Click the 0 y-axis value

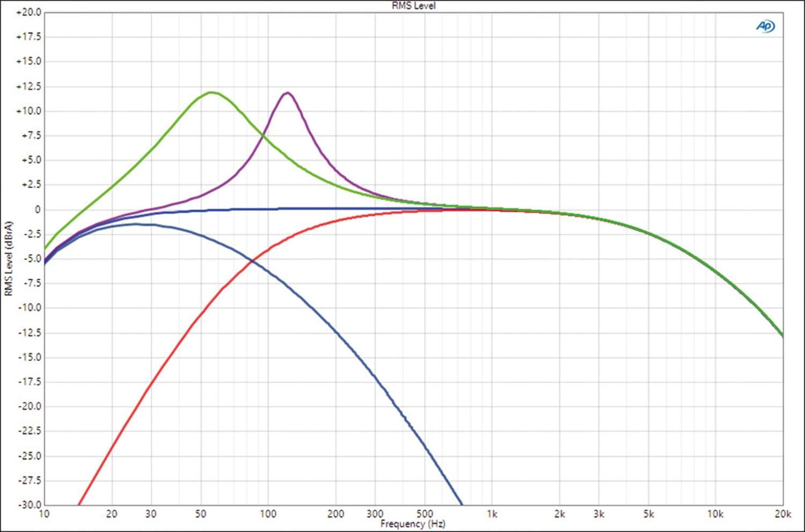[38, 210]
